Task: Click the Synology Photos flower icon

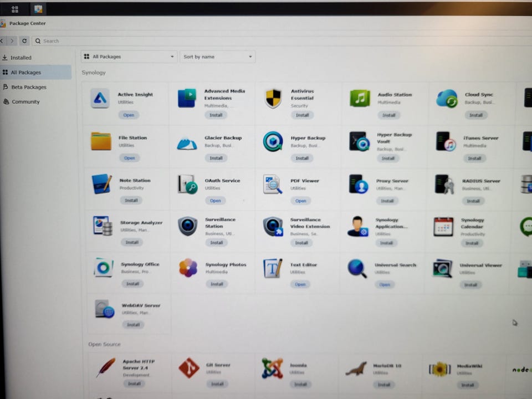Action: point(188,268)
